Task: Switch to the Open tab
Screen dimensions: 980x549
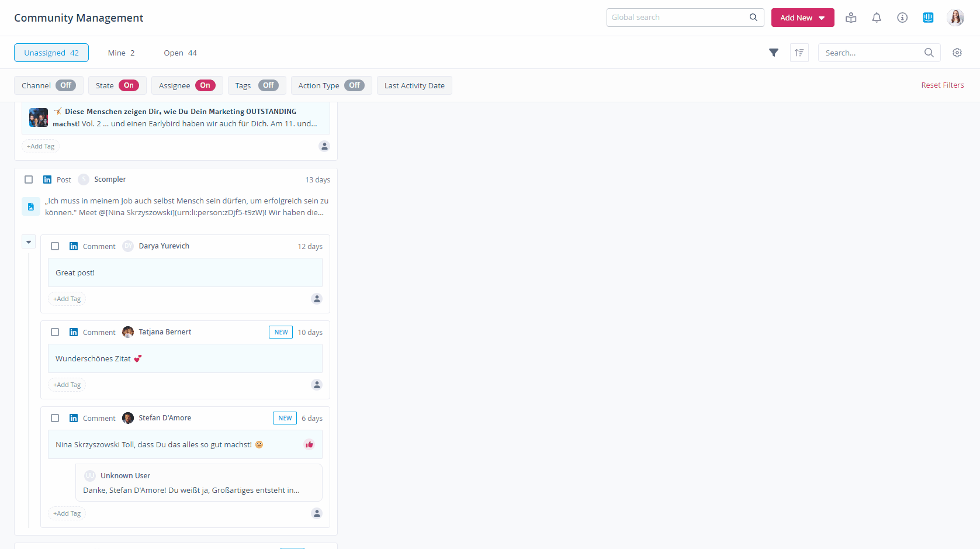Action: 180,53
